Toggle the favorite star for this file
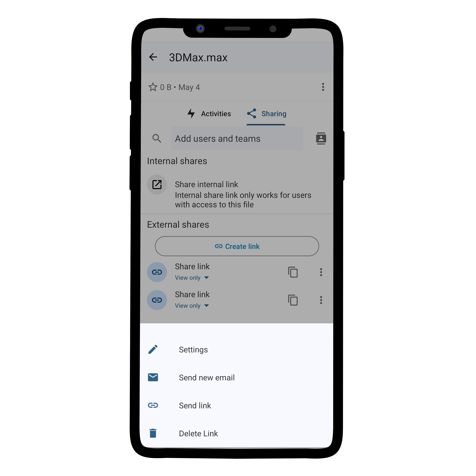This screenshot has width=476, height=476. tap(153, 87)
